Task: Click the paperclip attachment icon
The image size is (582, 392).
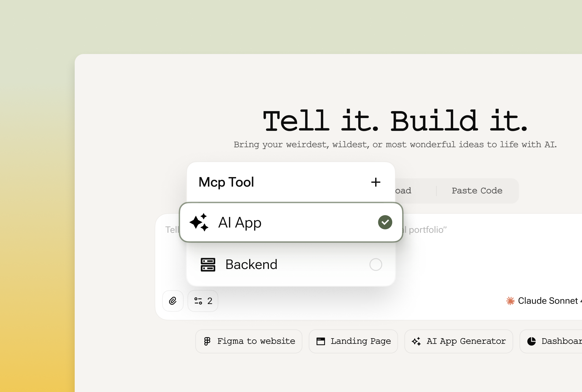Action: [173, 301]
